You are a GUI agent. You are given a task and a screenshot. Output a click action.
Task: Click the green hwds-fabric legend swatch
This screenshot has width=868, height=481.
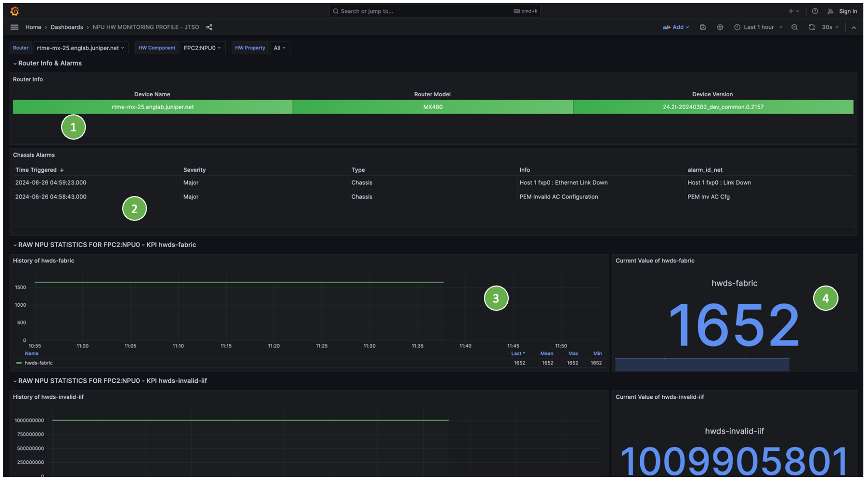coord(19,363)
